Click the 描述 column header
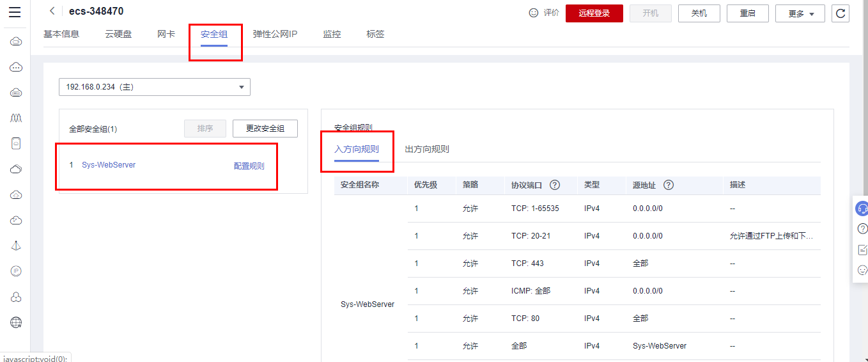 738,185
